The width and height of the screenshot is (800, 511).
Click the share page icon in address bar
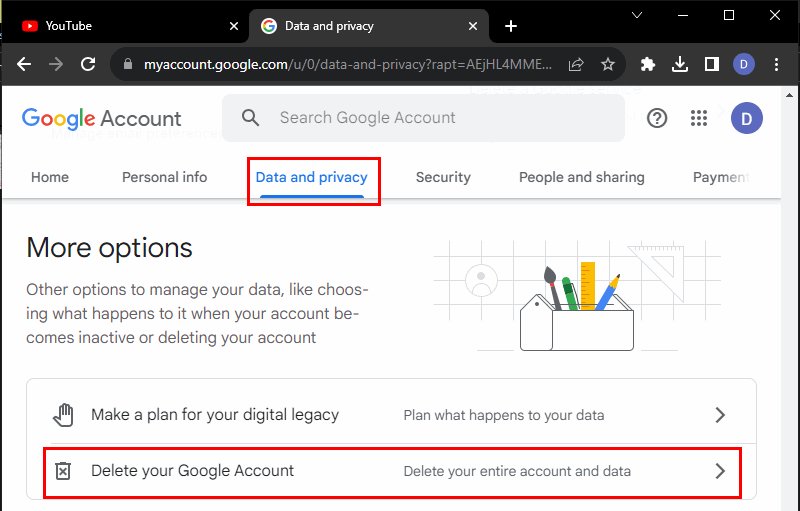point(576,64)
